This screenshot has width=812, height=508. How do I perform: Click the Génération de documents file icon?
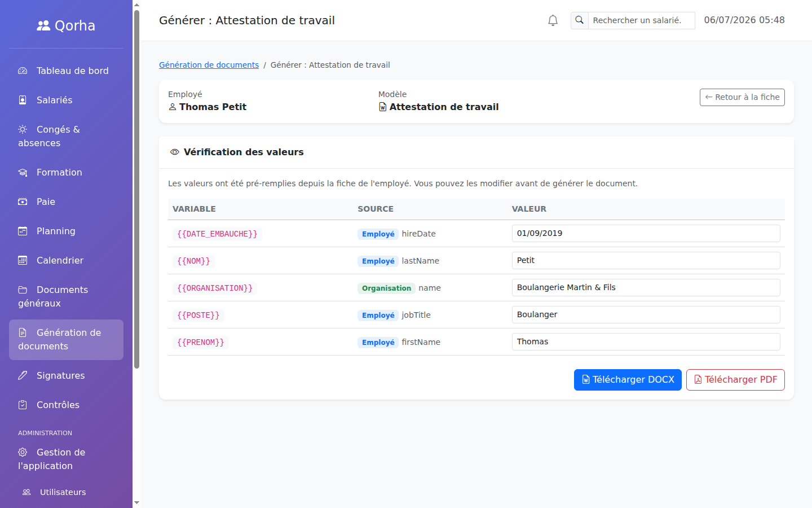tap(23, 332)
